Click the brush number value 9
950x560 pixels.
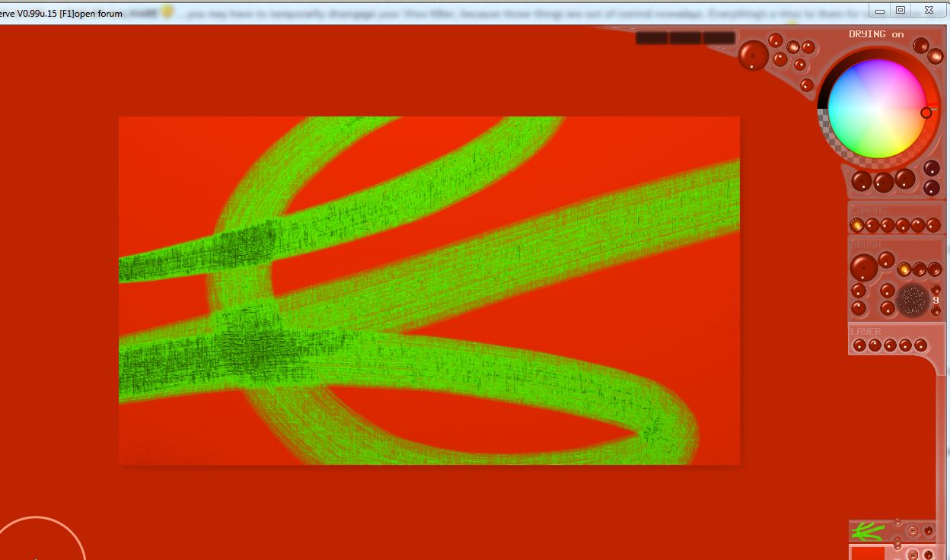pos(936,300)
